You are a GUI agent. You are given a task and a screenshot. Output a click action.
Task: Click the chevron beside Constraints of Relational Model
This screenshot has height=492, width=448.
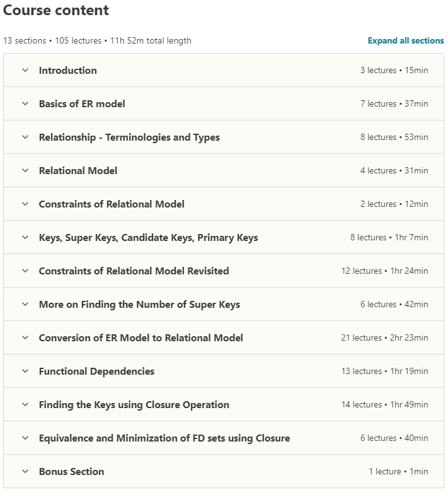pyautogui.click(x=25, y=204)
